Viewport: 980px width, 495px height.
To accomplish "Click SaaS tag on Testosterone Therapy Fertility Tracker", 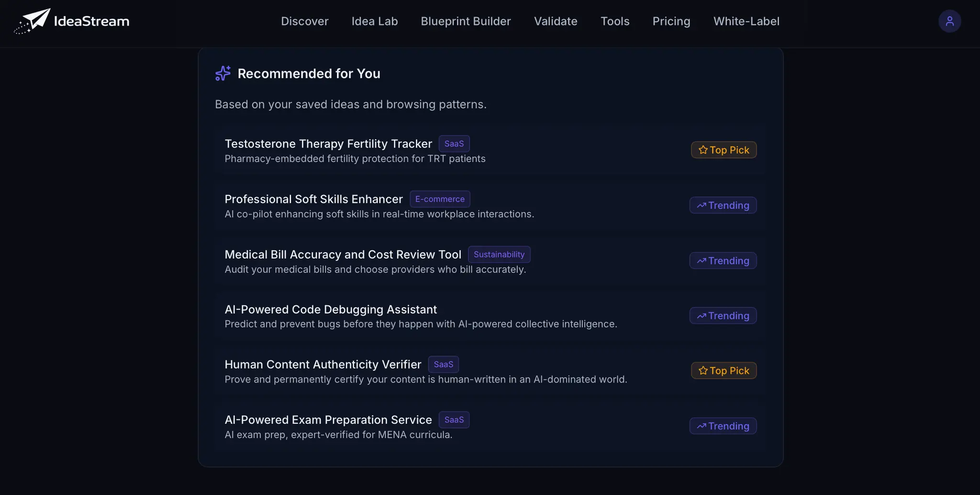I will (454, 144).
